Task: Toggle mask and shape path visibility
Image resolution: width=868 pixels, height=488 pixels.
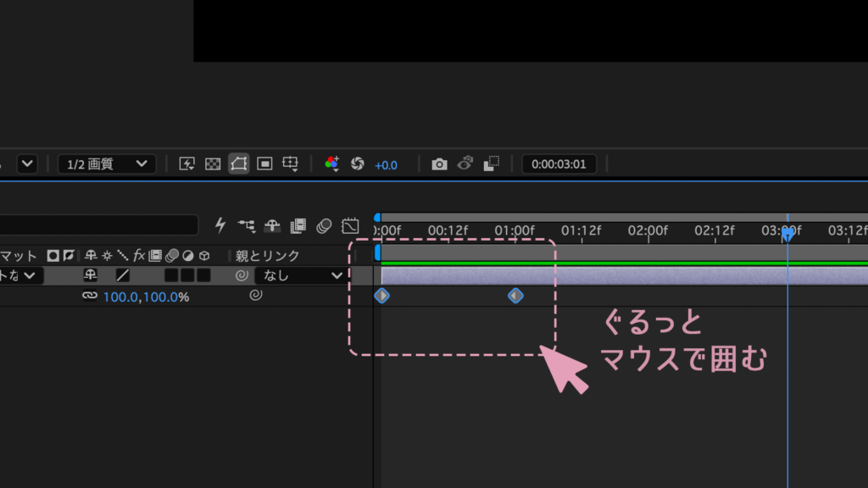Action: point(238,164)
